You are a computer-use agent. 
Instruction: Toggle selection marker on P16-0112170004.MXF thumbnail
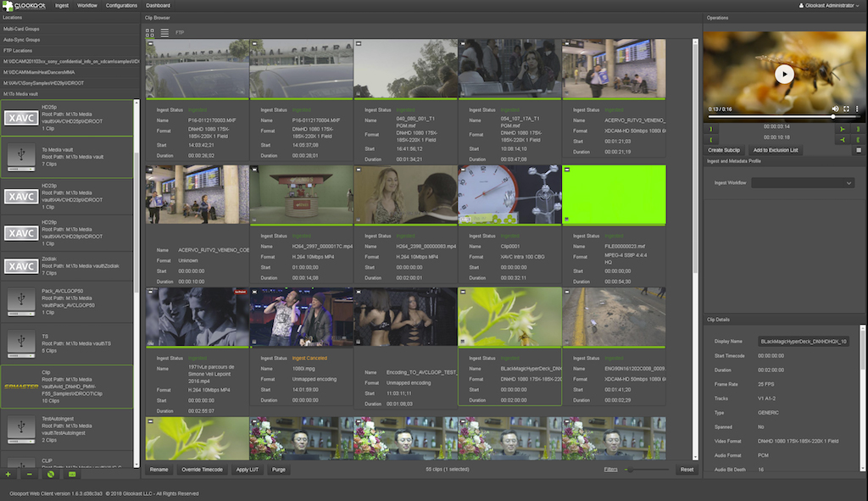(x=254, y=43)
